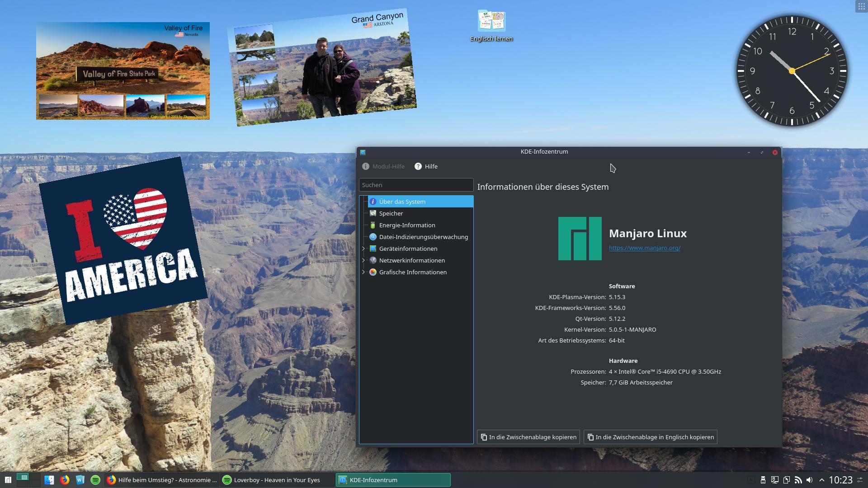The image size is (868, 488).
Task: Launch the word processor panel icon
Action: point(80,480)
